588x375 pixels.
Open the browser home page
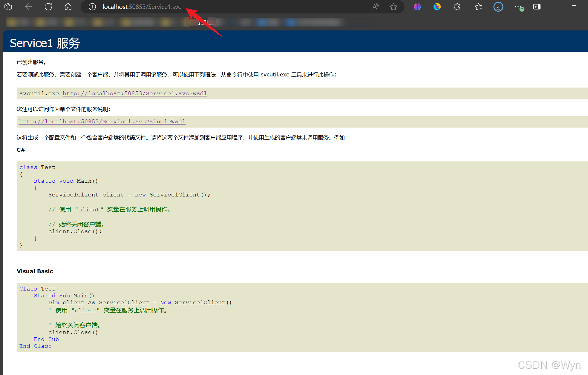click(x=68, y=7)
